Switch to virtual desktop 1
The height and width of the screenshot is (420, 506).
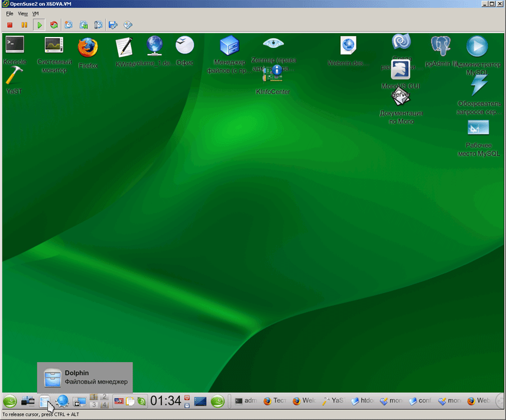[93, 397]
